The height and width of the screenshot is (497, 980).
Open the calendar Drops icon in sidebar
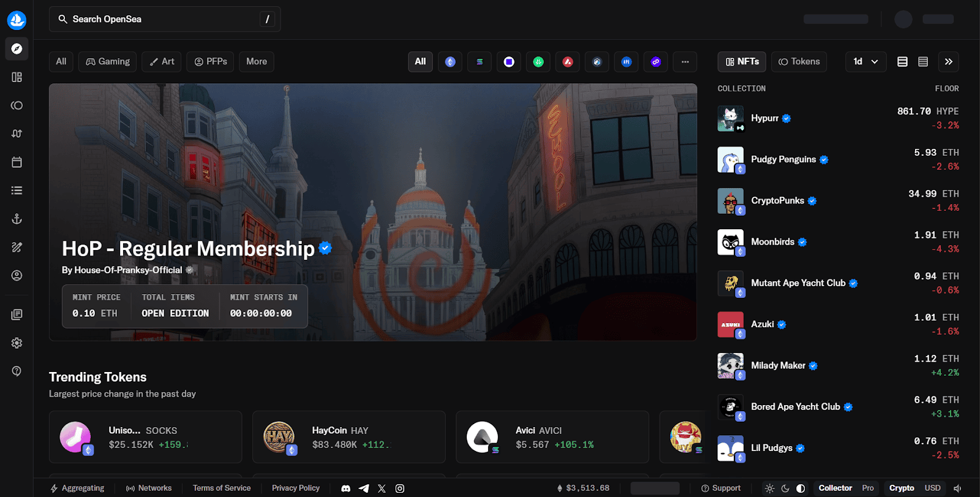click(17, 162)
